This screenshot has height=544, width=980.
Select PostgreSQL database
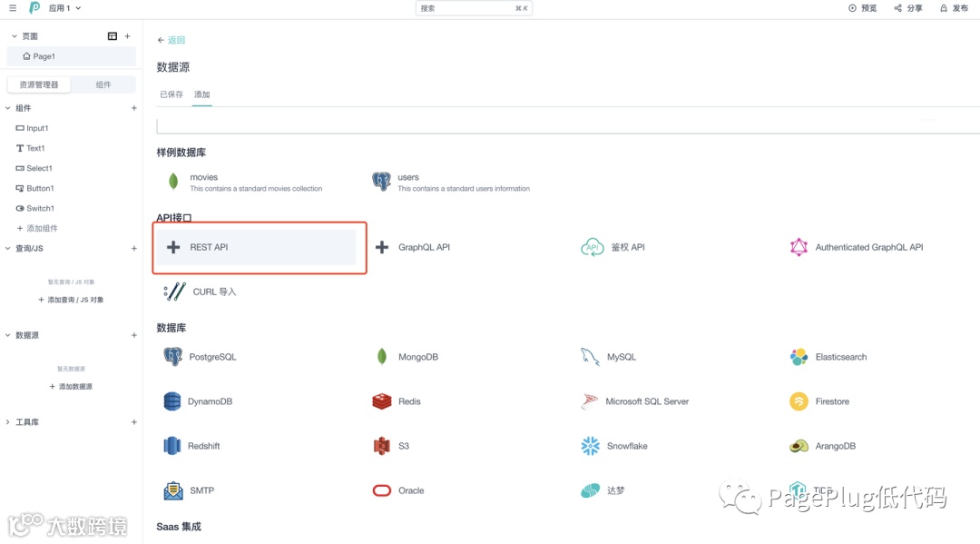click(x=200, y=357)
